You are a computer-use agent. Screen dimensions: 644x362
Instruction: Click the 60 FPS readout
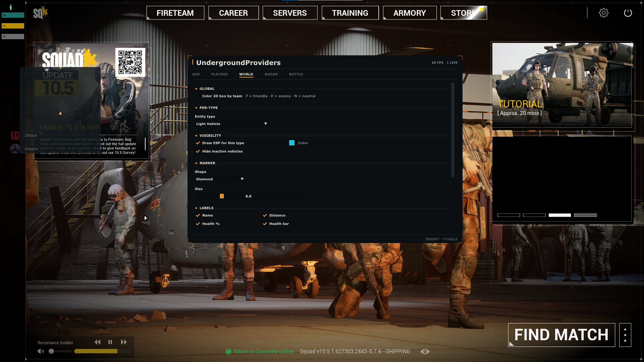(x=437, y=63)
